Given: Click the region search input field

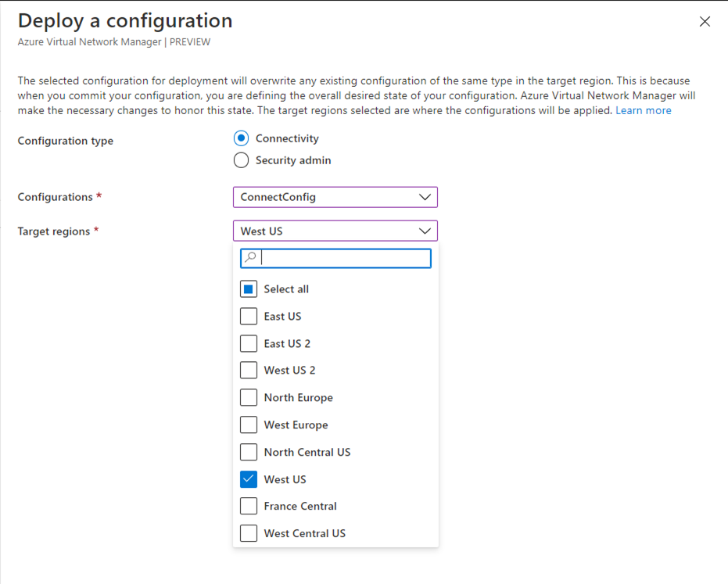Looking at the screenshot, I should (x=344, y=258).
